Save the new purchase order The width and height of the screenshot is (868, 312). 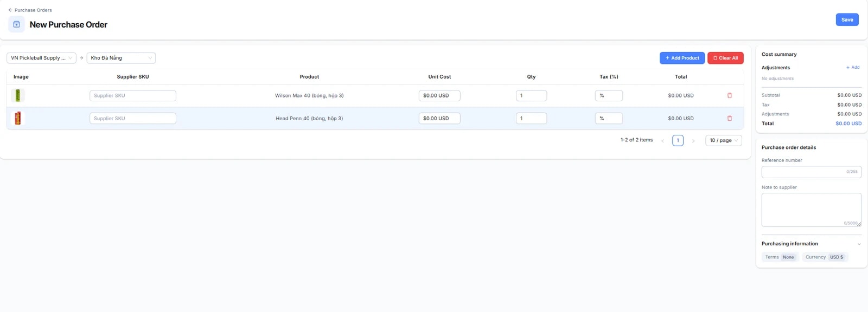pos(847,19)
